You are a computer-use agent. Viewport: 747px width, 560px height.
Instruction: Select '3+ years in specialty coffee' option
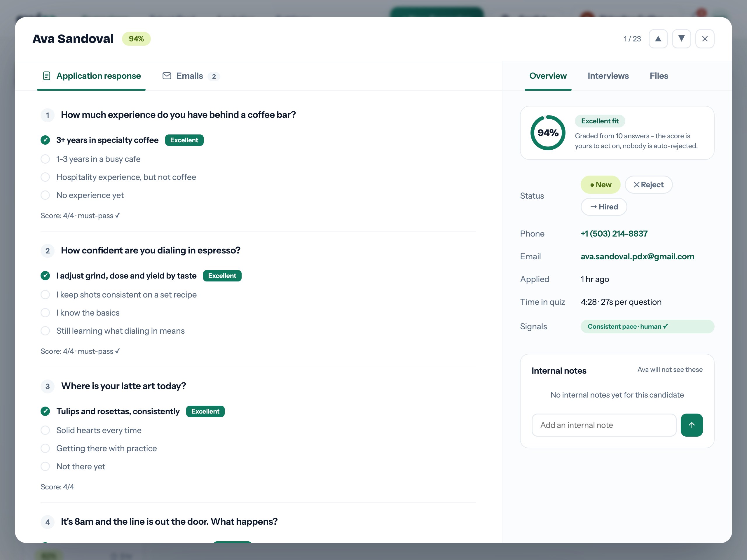(99, 140)
